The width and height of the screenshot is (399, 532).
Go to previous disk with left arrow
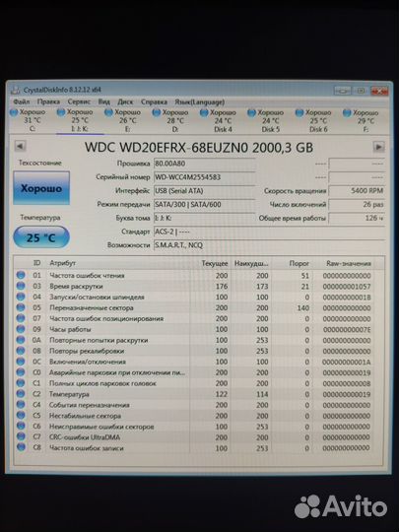point(20,146)
